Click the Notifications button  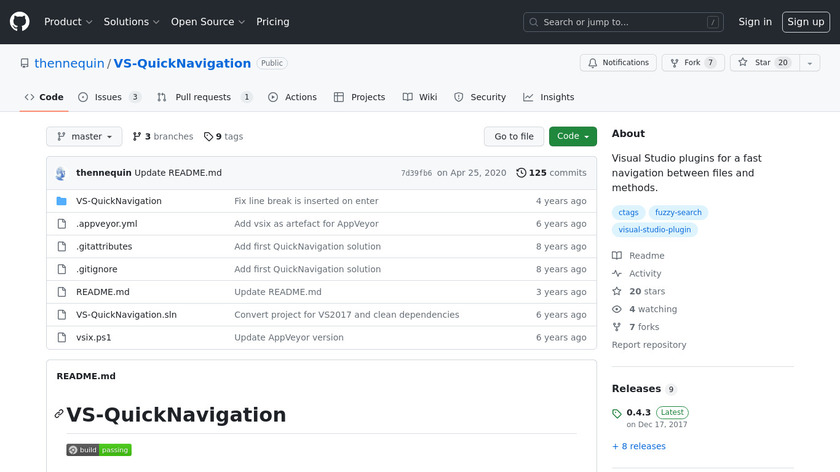coord(618,63)
